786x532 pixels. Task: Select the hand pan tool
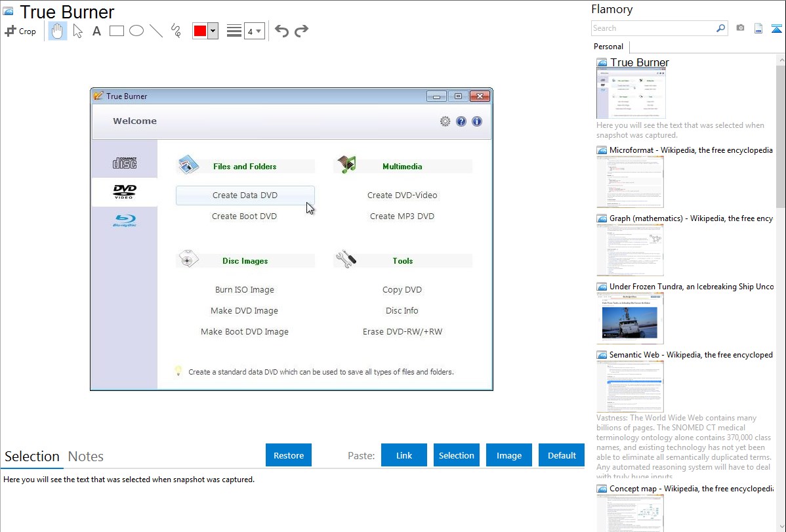[58, 31]
